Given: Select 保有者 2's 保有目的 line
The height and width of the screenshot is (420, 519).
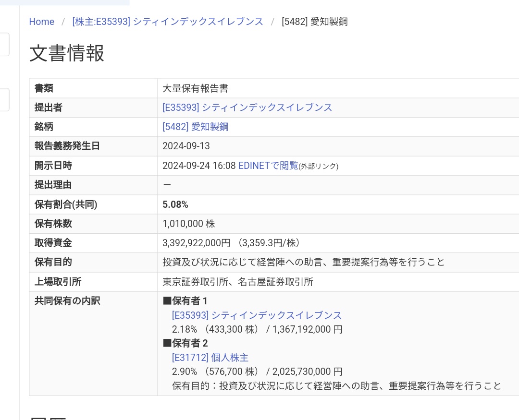Looking at the screenshot, I should pos(336,385).
